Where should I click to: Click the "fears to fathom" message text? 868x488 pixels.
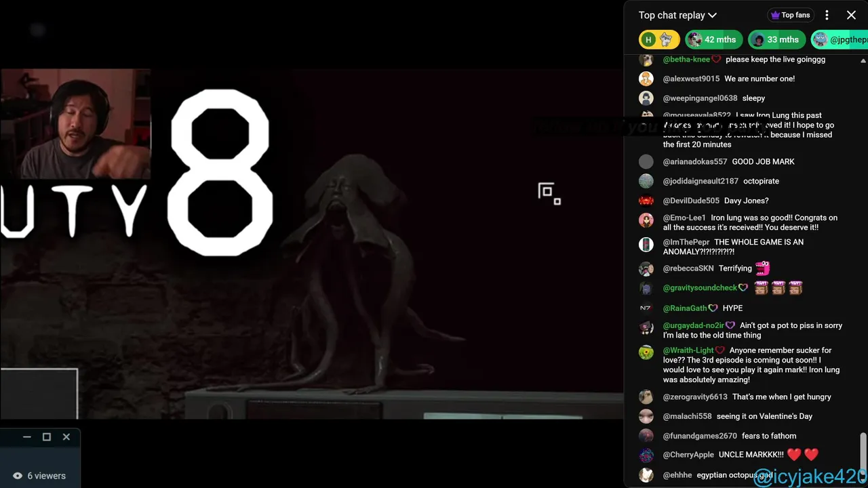tap(769, 436)
